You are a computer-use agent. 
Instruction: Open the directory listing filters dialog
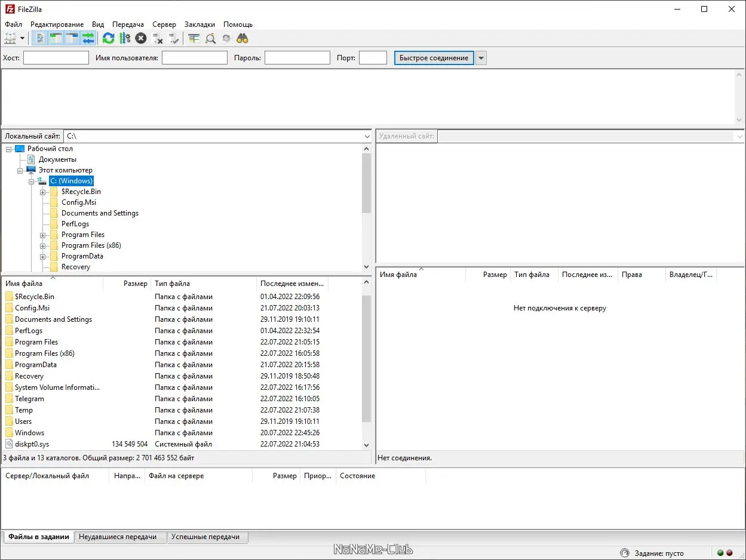tap(194, 38)
